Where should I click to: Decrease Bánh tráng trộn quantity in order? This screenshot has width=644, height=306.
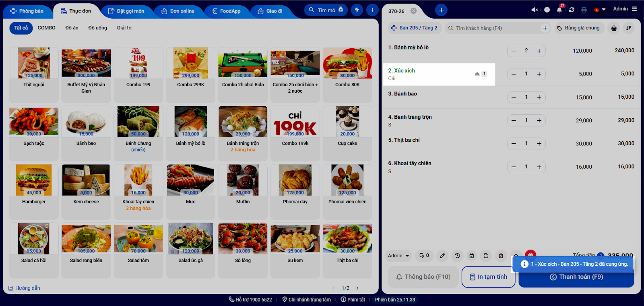point(514,120)
